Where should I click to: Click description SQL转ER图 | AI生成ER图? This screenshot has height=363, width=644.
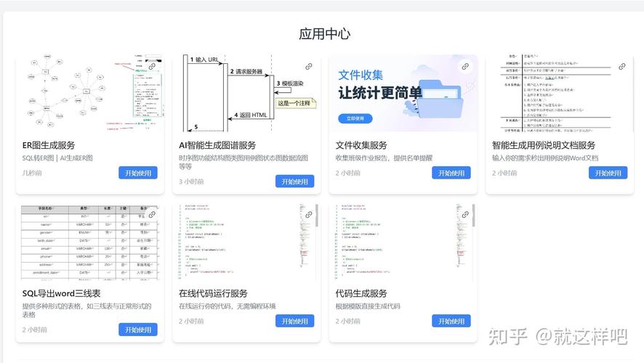(57, 158)
